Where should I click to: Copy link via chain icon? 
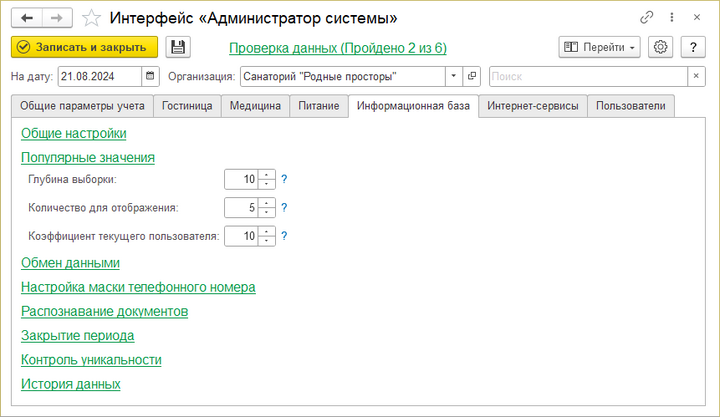[x=647, y=17]
